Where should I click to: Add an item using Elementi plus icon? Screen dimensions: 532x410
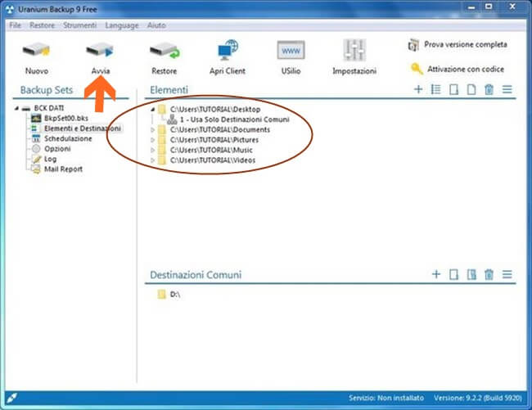[418, 89]
